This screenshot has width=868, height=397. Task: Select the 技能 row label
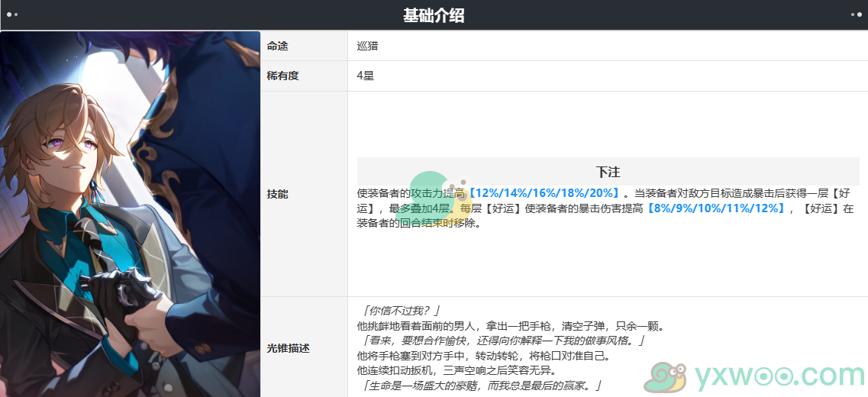click(277, 195)
